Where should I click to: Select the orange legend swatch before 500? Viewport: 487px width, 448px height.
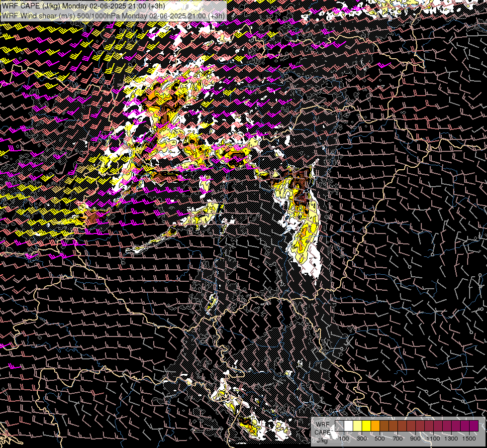(x=375, y=426)
